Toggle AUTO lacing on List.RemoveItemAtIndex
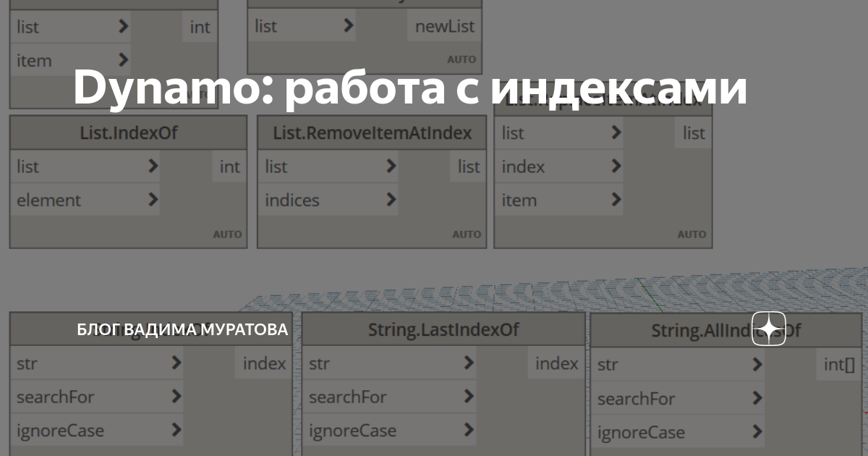The height and width of the screenshot is (456, 868). pyautogui.click(x=467, y=234)
